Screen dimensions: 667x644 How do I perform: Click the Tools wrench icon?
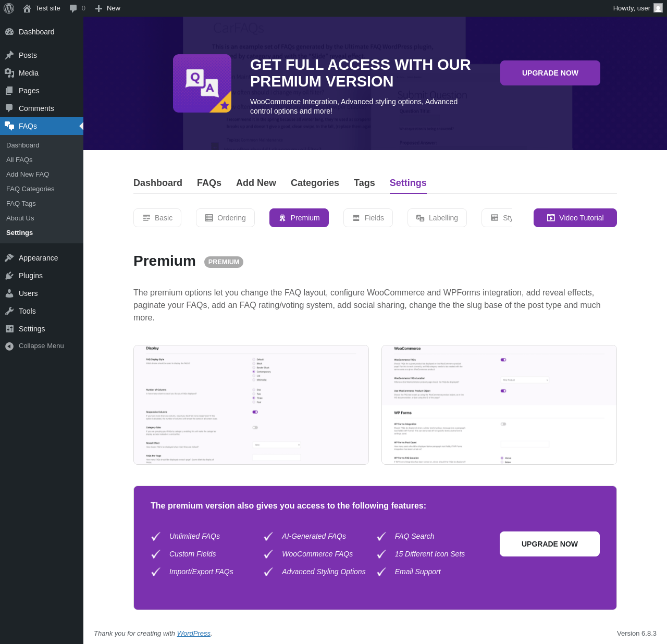pos(9,311)
